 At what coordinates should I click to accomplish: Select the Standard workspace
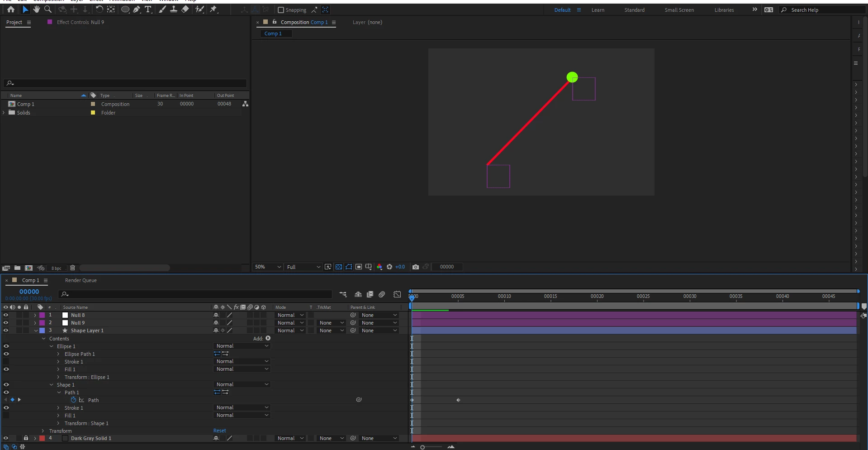coord(635,10)
